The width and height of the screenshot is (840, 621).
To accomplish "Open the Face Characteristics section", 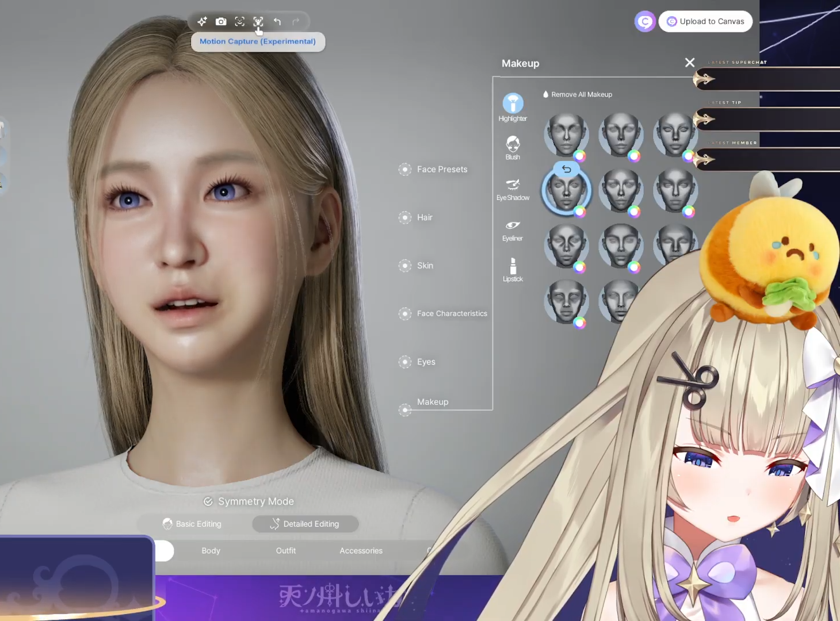I will pyautogui.click(x=443, y=313).
